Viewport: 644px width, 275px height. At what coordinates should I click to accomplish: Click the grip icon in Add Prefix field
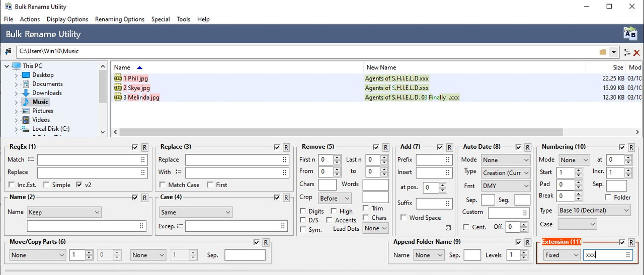[448, 159]
